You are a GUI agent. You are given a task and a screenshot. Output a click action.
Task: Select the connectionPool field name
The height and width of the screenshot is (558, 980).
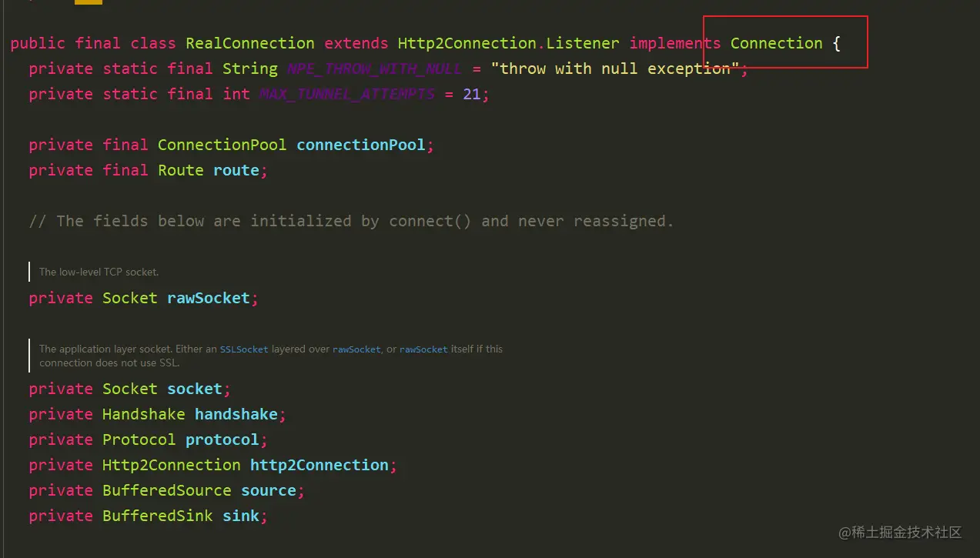coord(361,145)
